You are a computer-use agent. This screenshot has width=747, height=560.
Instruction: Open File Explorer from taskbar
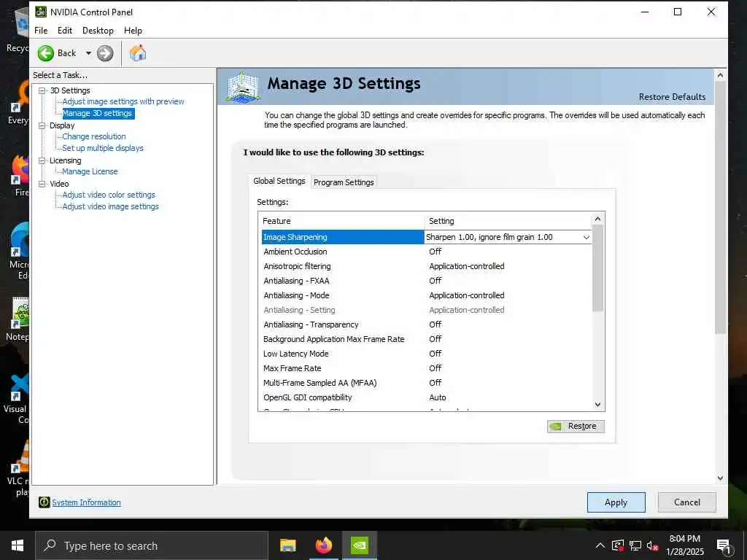pos(287,545)
